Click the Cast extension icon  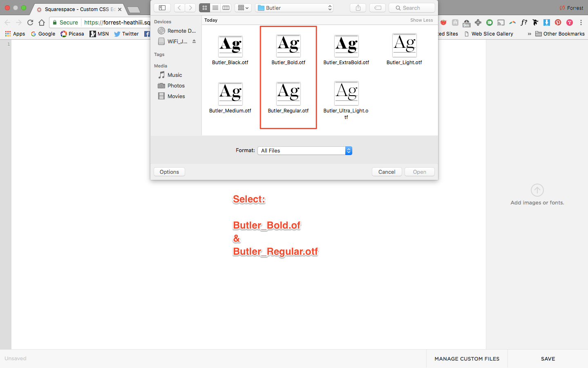(501, 22)
